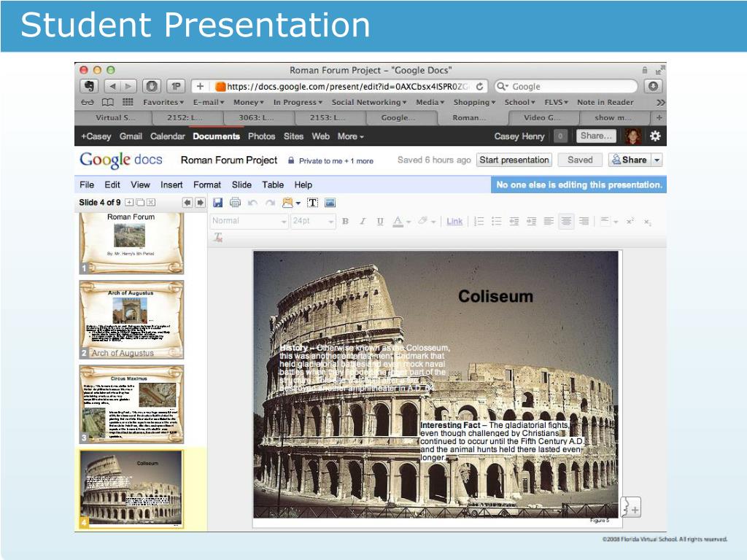
Task: Open Top Sites grid icon
Action: click(128, 102)
